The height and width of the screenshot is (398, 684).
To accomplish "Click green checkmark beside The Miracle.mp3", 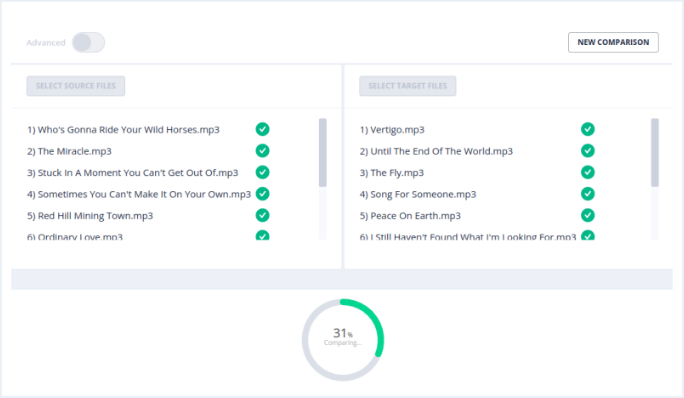I will [x=262, y=151].
